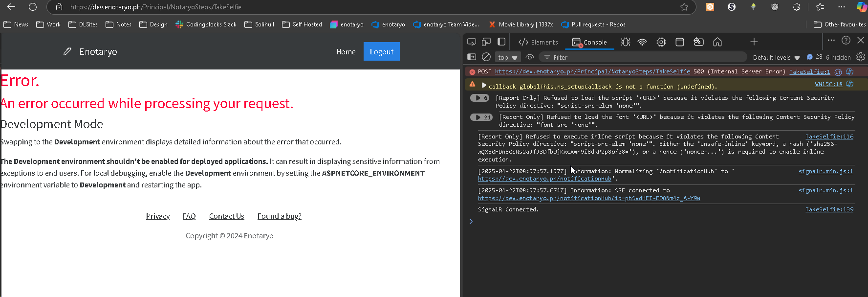Switch to the Elements tab
Screen dimensions: 868x297
coord(538,43)
